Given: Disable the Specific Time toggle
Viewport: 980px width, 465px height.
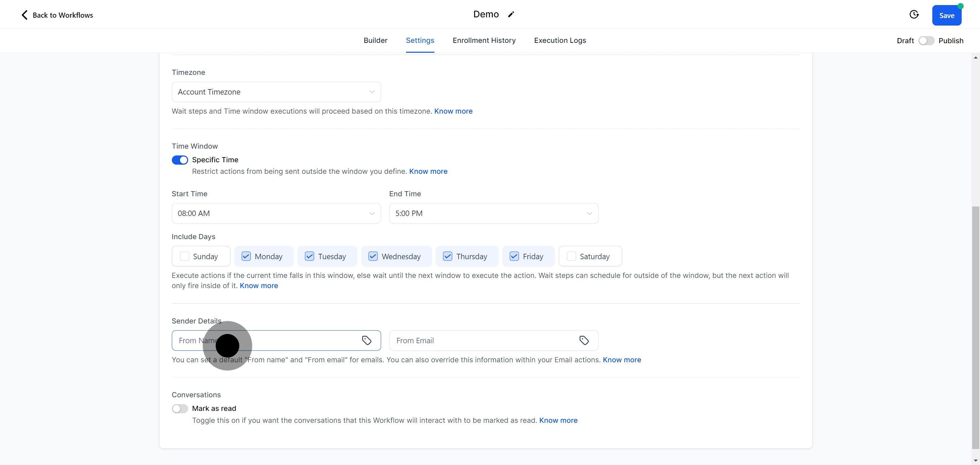Looking at the screenshot, I should 180,160.
